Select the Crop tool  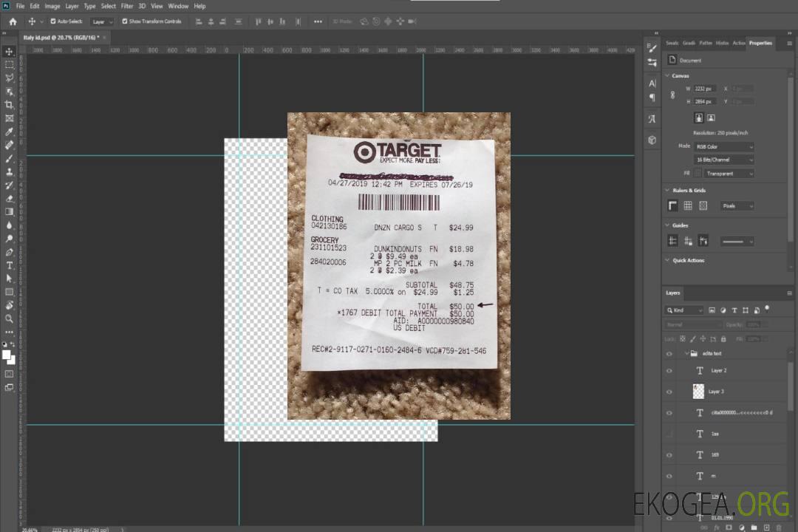click(x=9, y=105)
